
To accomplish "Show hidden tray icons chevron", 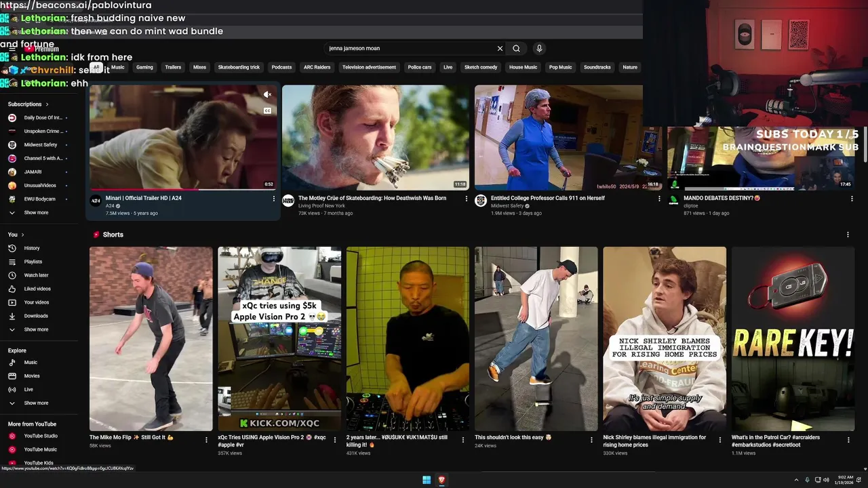I will (x=796, y=480).
